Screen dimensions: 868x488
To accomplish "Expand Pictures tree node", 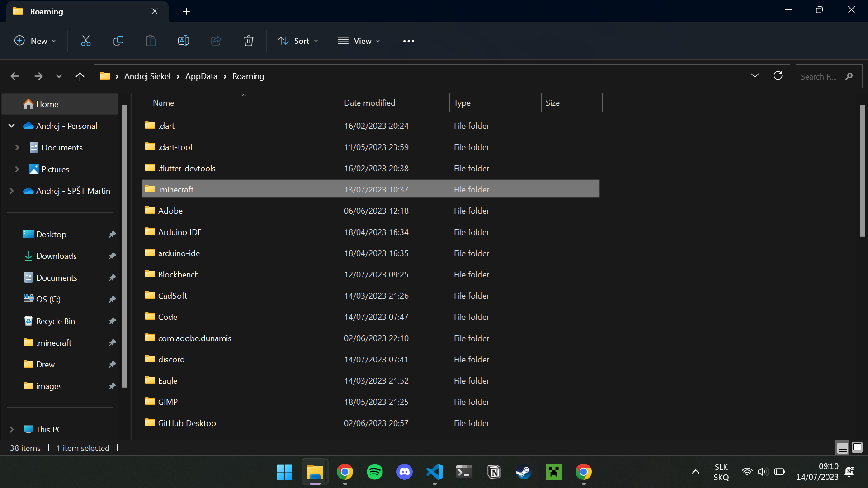I will coord(17,169).
